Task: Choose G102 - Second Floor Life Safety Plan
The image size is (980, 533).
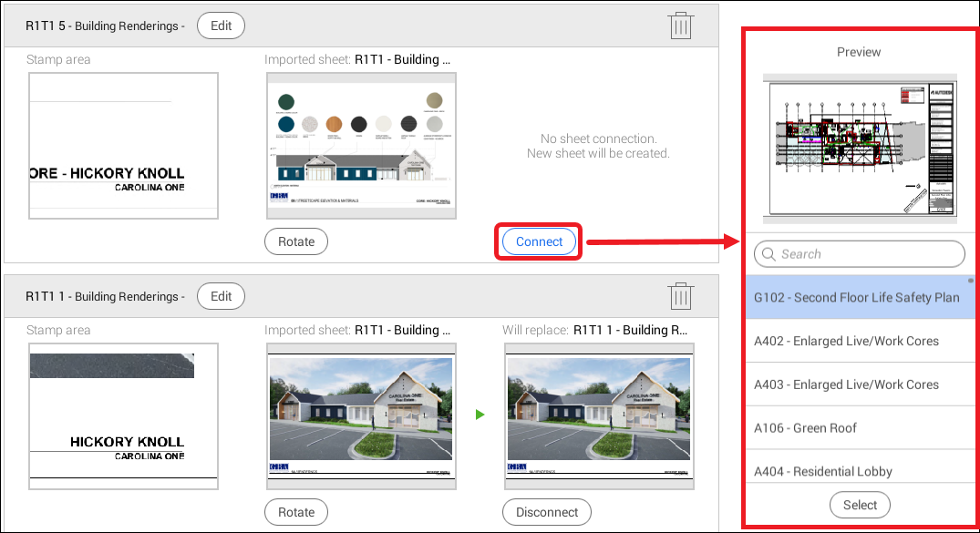Action: [x=856, y=297]
